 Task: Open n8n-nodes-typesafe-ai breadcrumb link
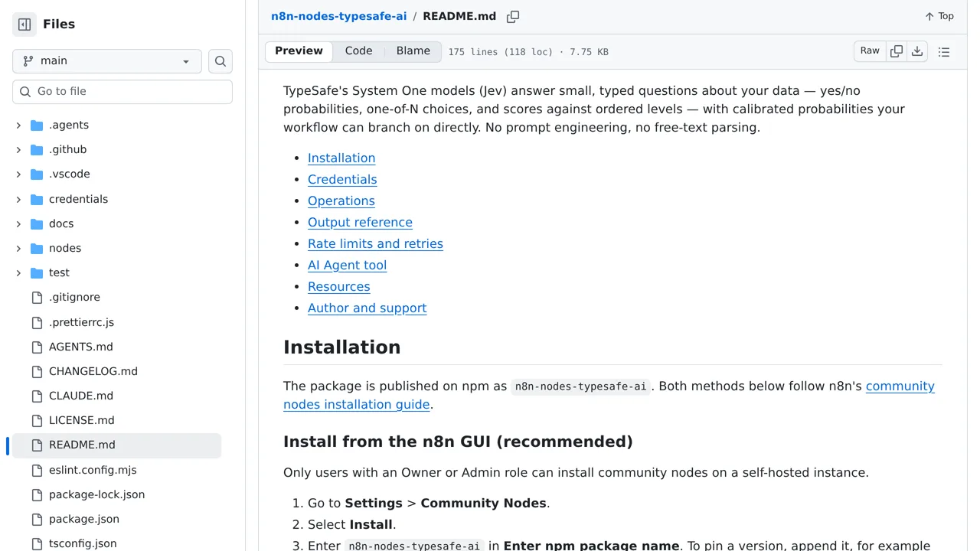pos(339,16)
